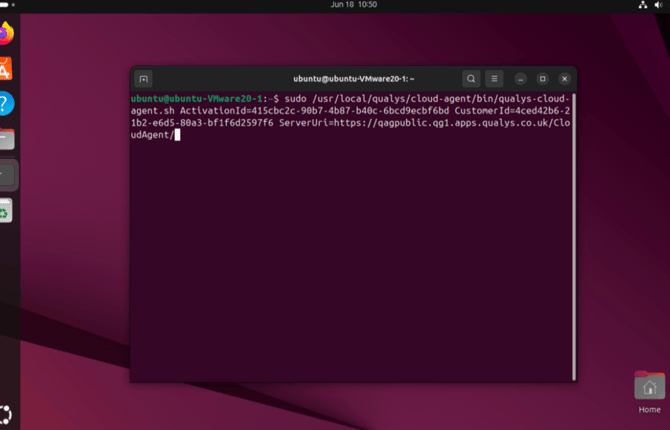Click the terminal title ubuntu@ubuntu-VMware20-1: ~
The width and height of the screenshot is (670, 430).
354,79
